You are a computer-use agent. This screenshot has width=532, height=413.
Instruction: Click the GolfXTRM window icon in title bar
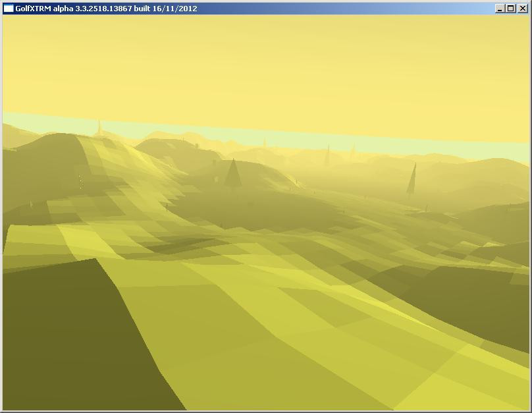[9, 9]
